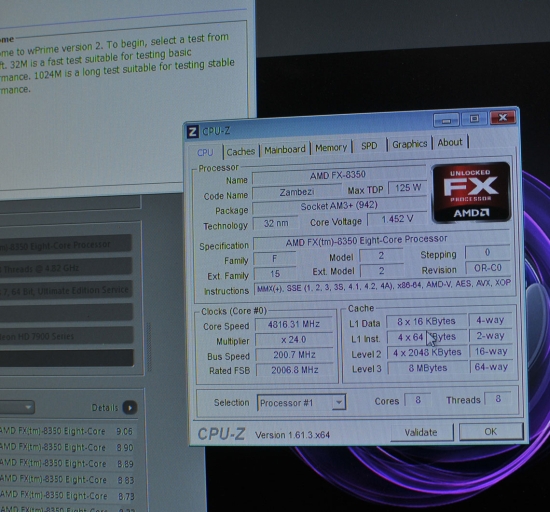Open the Mainboard tab
Screen dimensions: 550x512
pos(285,150)
